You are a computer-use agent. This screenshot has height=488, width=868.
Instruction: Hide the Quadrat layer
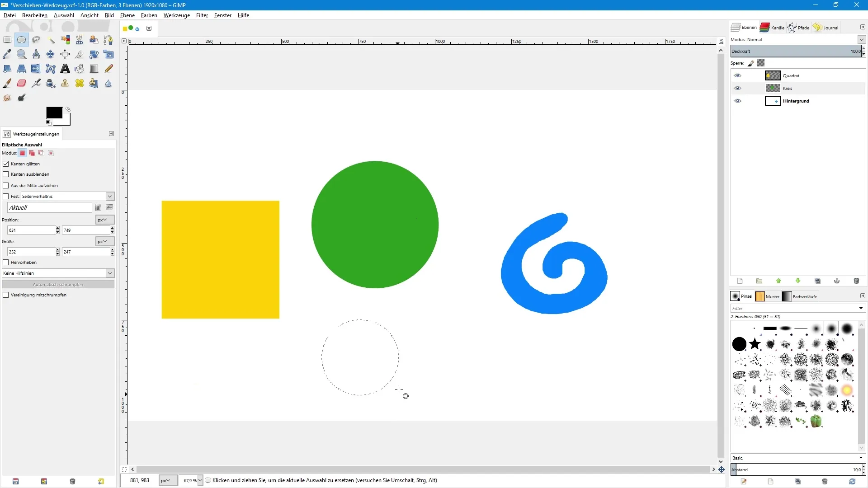pos(738,76)
